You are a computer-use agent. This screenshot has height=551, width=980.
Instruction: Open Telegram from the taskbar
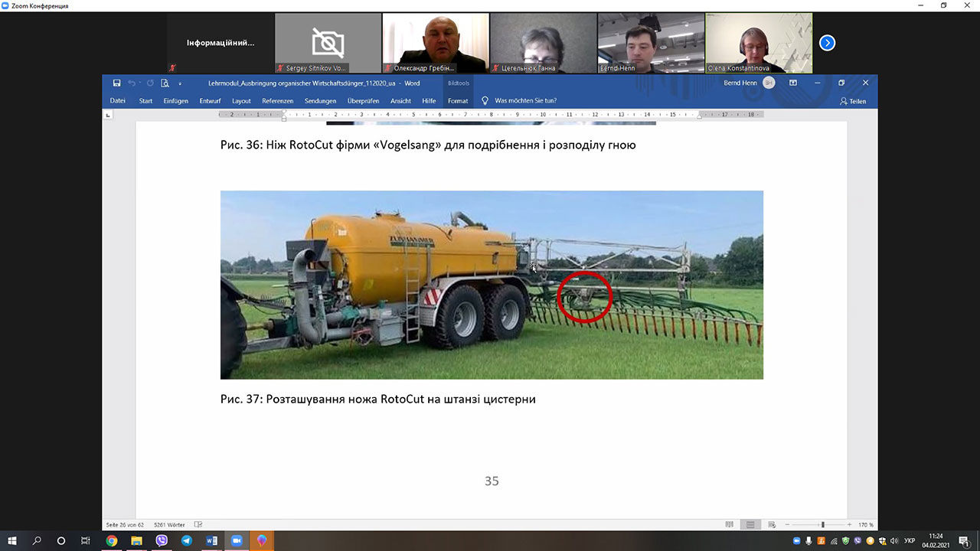[x=187, y=541]
